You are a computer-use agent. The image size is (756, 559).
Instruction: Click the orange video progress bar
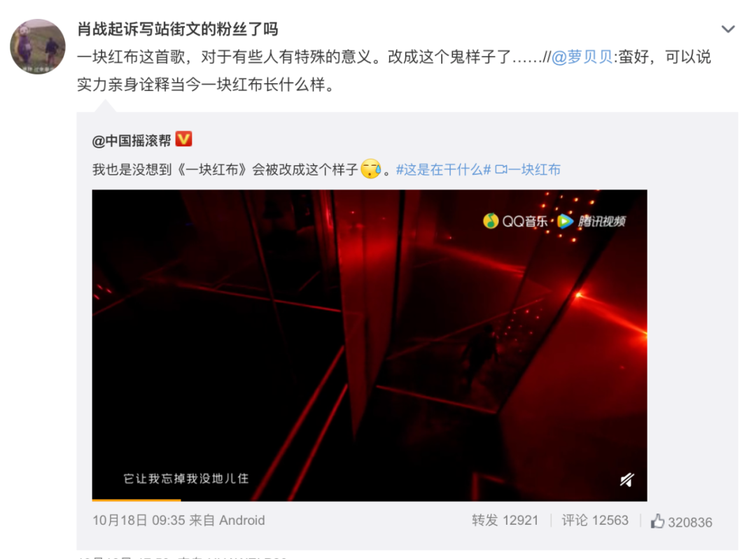(136, 500)
